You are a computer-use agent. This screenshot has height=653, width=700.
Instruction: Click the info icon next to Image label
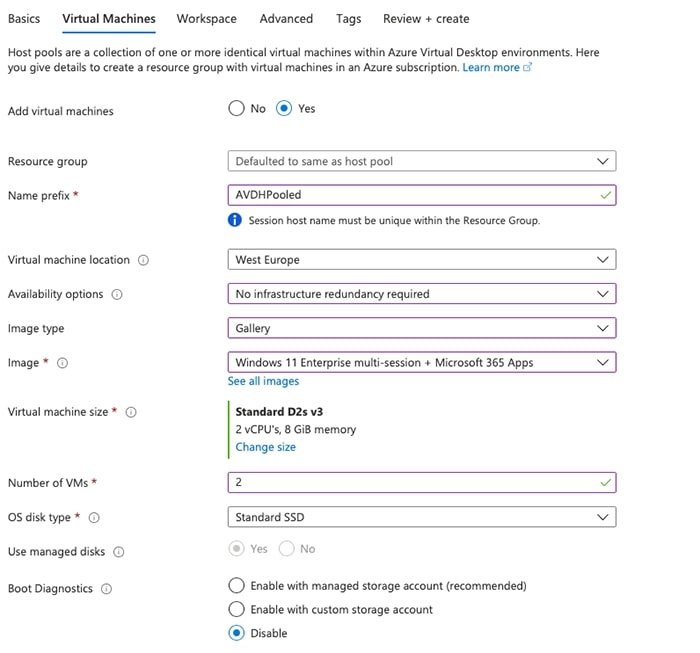pyautogui.click(x=62, y=363)
